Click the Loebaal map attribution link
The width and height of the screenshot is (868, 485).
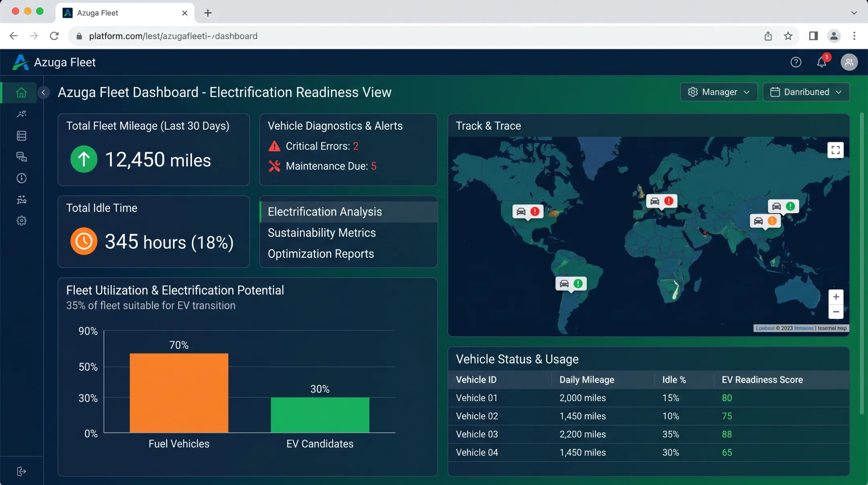click(765, 328)
